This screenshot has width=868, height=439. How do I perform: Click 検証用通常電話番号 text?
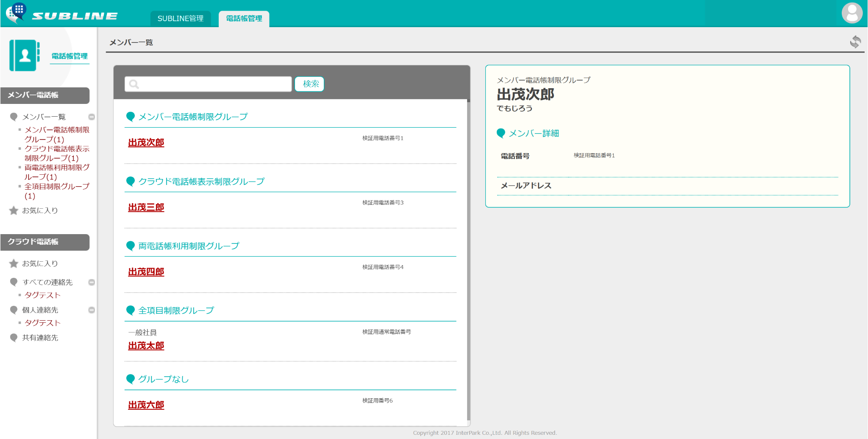(387, 332)
